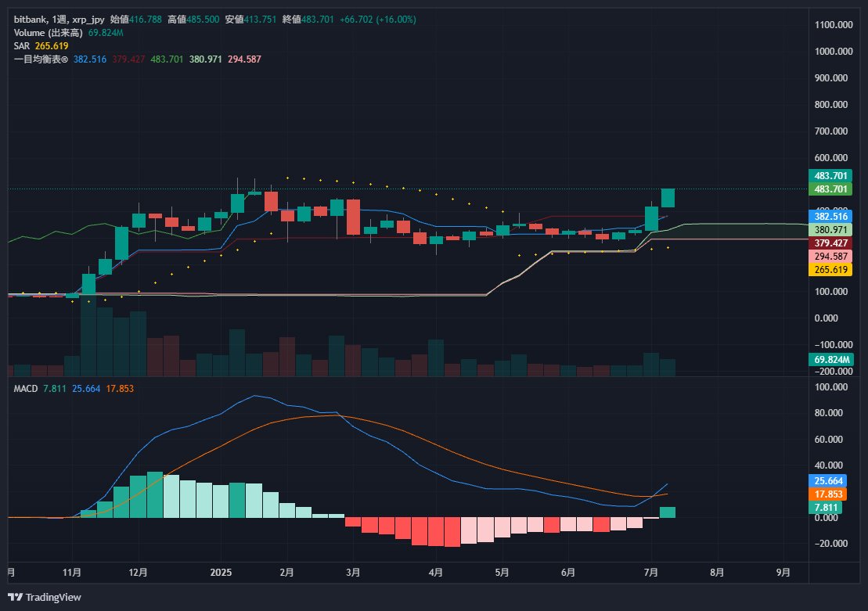Screen dimensions: 868x611
Task: Click the light green 380.971 axis label
Action: click(830, 230)
